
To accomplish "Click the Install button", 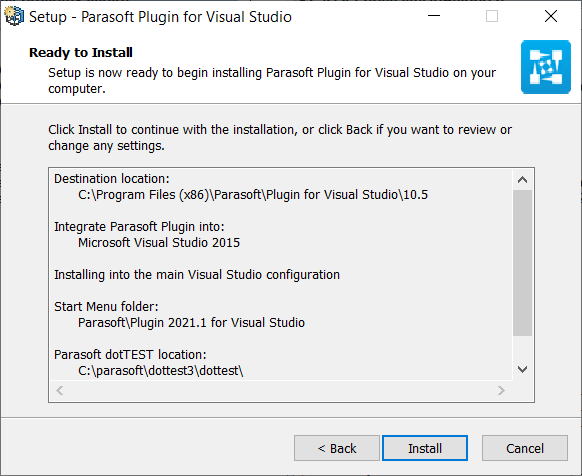I will click(x=425, y=448).
